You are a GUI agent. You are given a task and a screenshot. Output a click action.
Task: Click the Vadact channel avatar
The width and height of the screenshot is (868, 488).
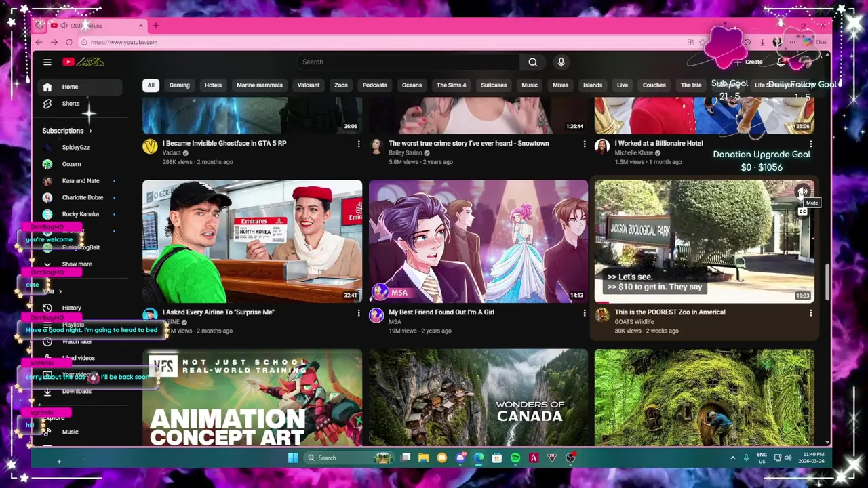click(x=150, y=146)
